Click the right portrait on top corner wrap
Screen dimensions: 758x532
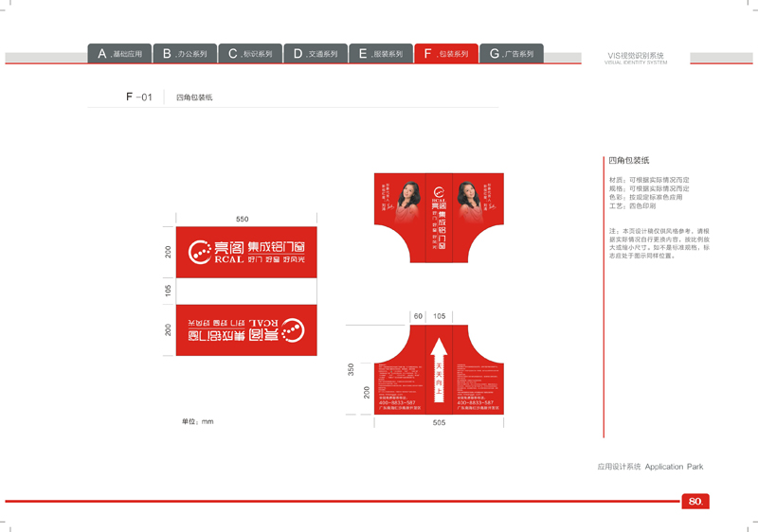469,202
